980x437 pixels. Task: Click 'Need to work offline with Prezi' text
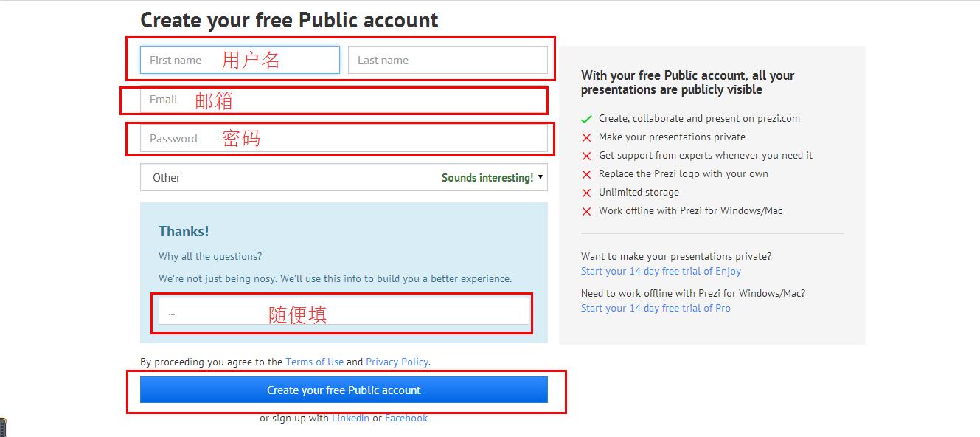click(693, 293)
